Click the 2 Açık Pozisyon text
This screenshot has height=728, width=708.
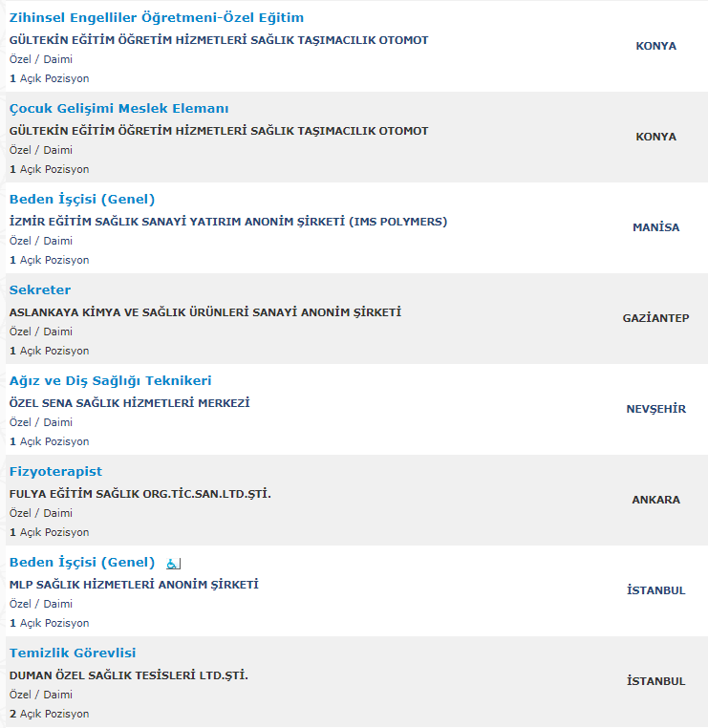pos(50,714)
